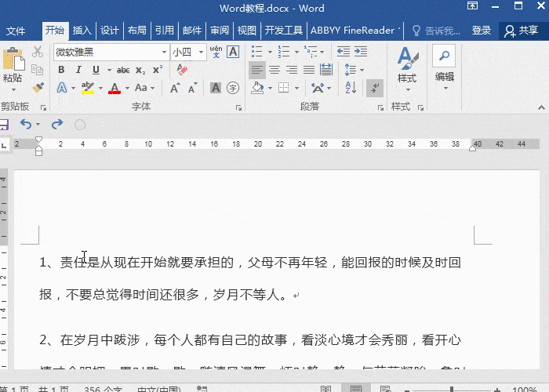Click the Paste clipboard icon
Image resolution: width=549 pixels, height=392 pixels.
(13, 60)
